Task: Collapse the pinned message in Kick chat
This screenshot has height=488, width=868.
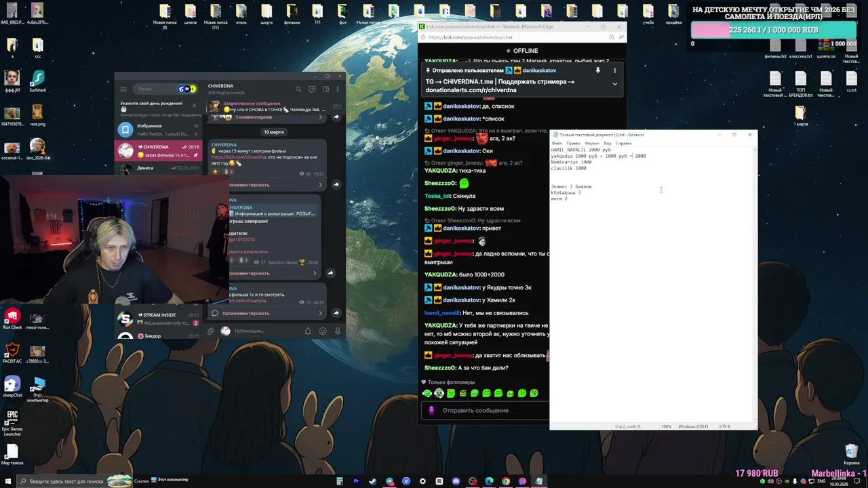Action: (614, 84)
